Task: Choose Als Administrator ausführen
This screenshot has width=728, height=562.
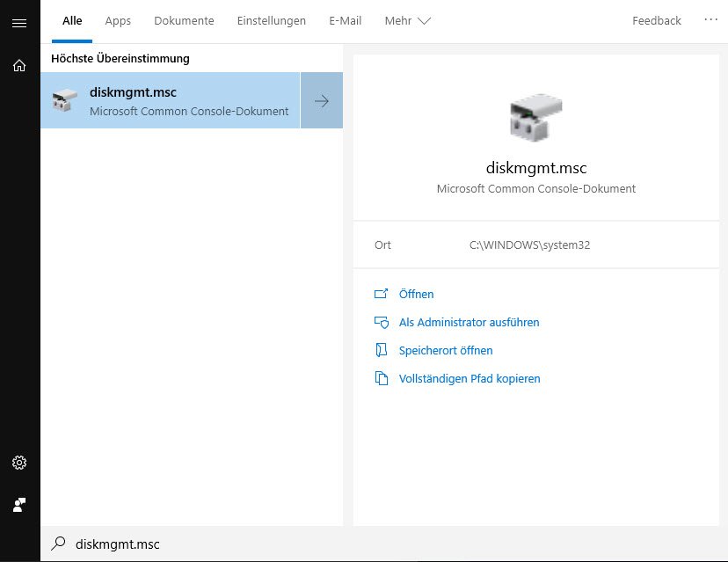Action: point(469,323)
